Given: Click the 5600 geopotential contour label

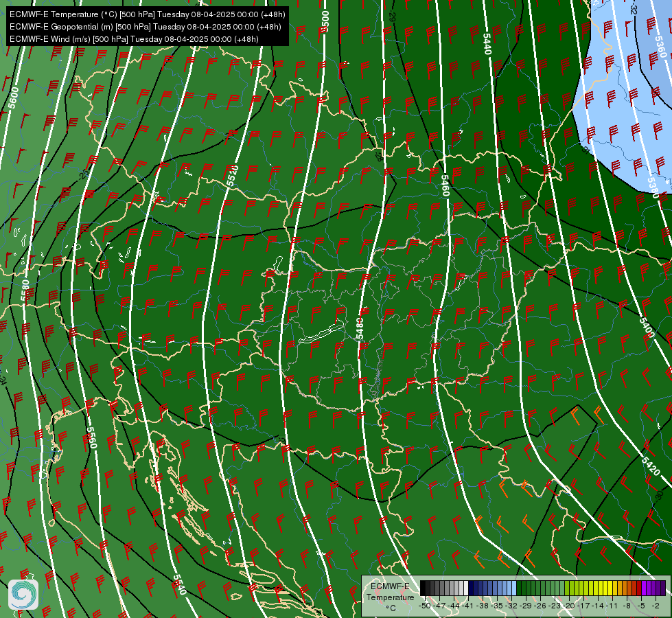Looking at the screenshot, I should point(13,98).
